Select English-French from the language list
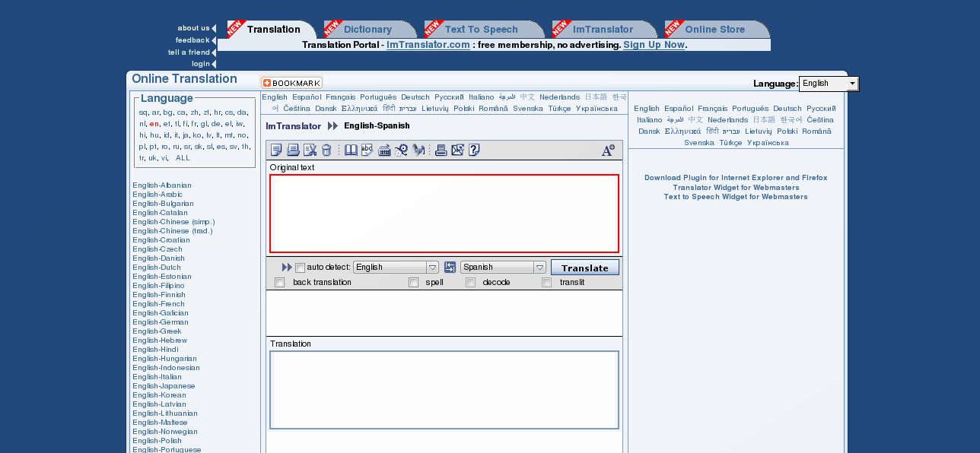The height and width of the screenshot is (453, 980). tap(158, 304)
